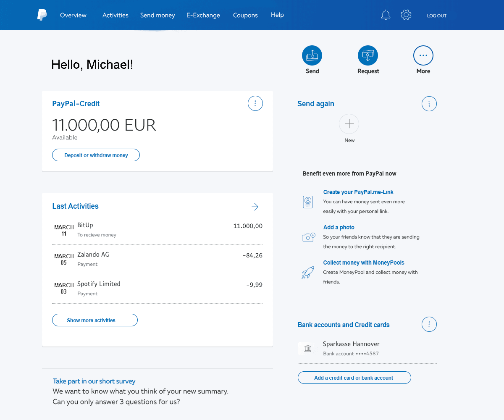504x420 pixels.
Task: Click Bank account ••••4587 text
Action: (351, 354)
